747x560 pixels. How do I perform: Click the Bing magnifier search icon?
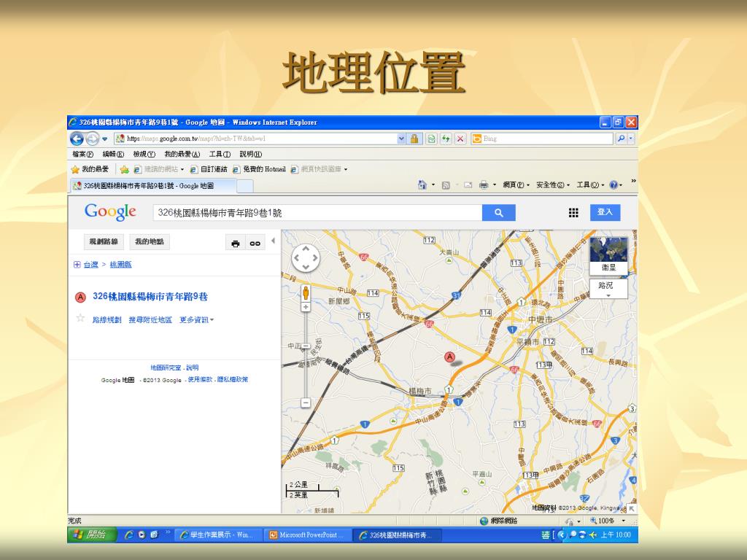[621, 139]
